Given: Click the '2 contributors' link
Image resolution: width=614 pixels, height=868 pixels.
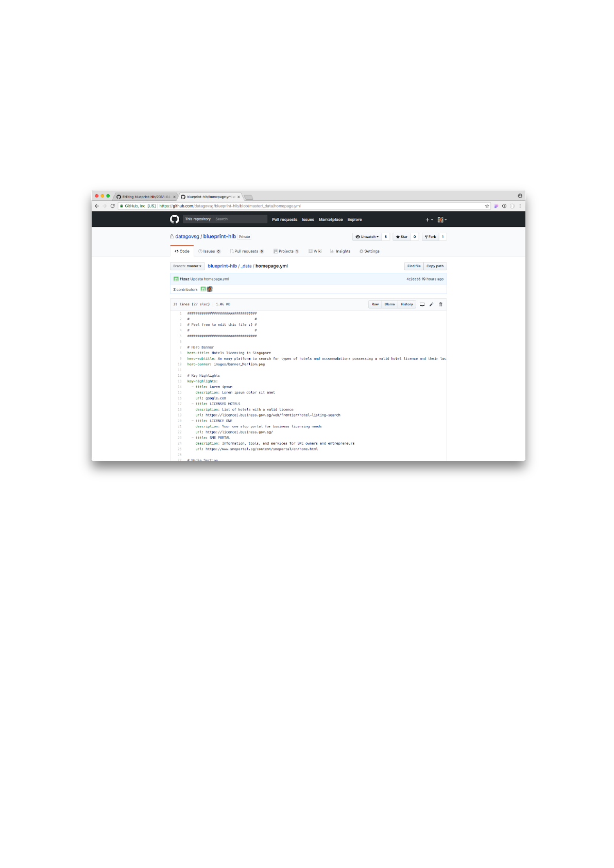Looking at the screenshot, I should point(185,289).
